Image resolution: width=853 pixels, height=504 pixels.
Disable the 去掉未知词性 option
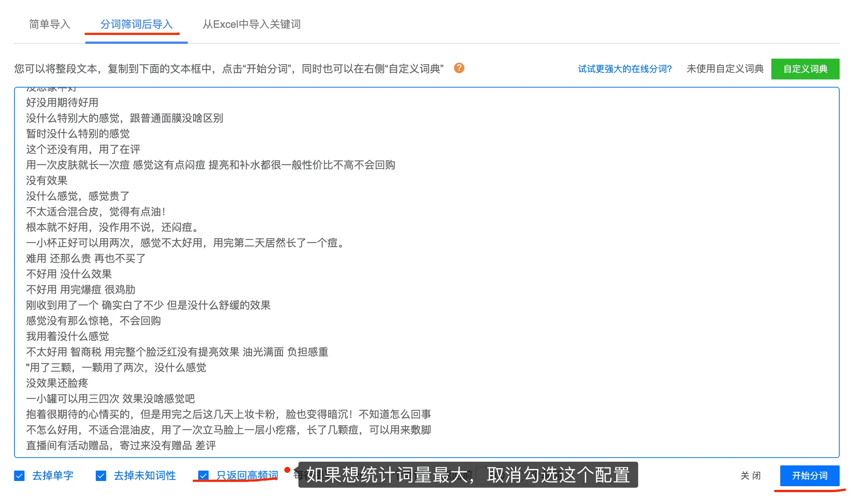pyautogui.click(x=101, y=476)
